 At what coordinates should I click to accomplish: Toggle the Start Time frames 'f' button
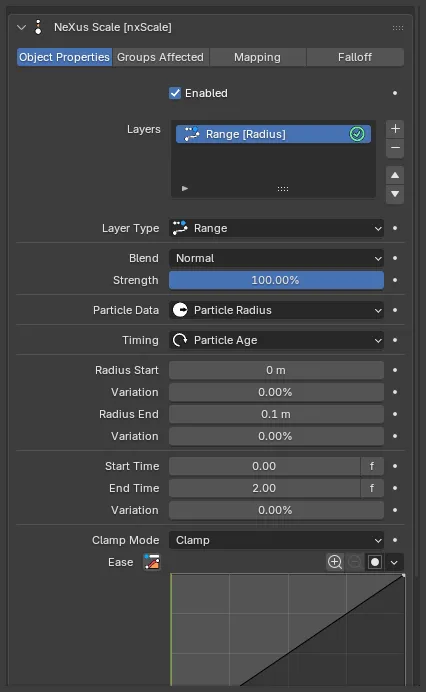(372, 466)
